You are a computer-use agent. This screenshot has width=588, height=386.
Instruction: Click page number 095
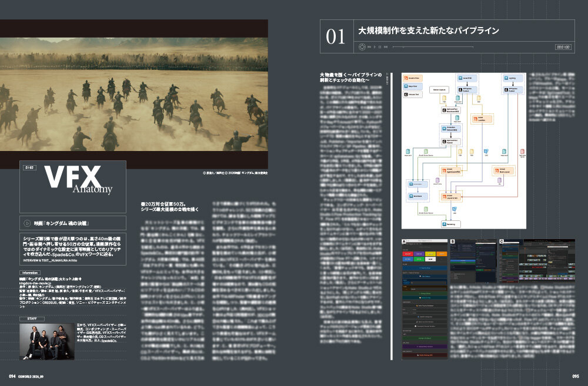(x=576, y=376)
